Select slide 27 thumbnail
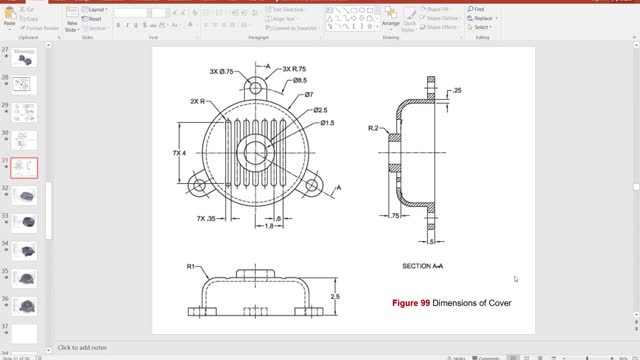The width and height of the screenshot is (640, 360). click(x=24, y=57)
